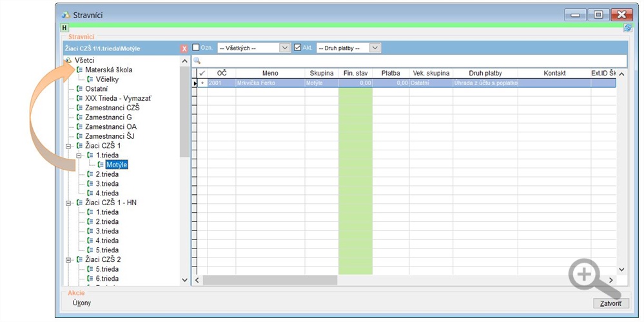Click the group icon next to Ostatní
This screenshot has width=644, height=322.
click(x=79, y=88)
